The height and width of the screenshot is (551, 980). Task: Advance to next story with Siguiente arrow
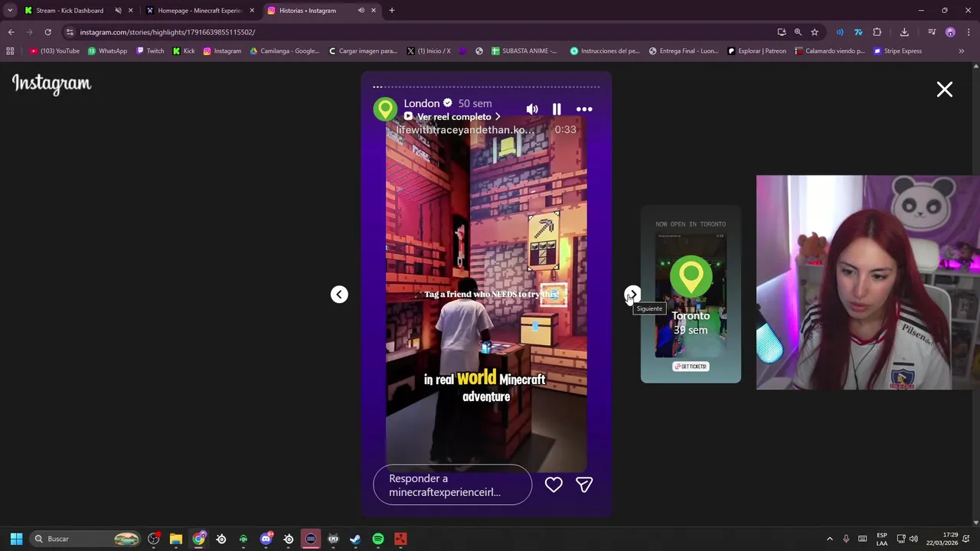coord(632,295)
